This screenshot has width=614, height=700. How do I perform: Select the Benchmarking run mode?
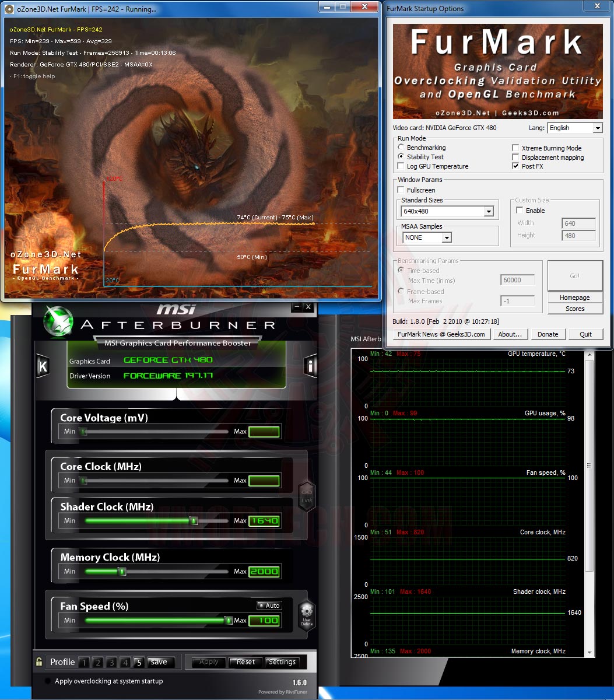pos(401,148)
